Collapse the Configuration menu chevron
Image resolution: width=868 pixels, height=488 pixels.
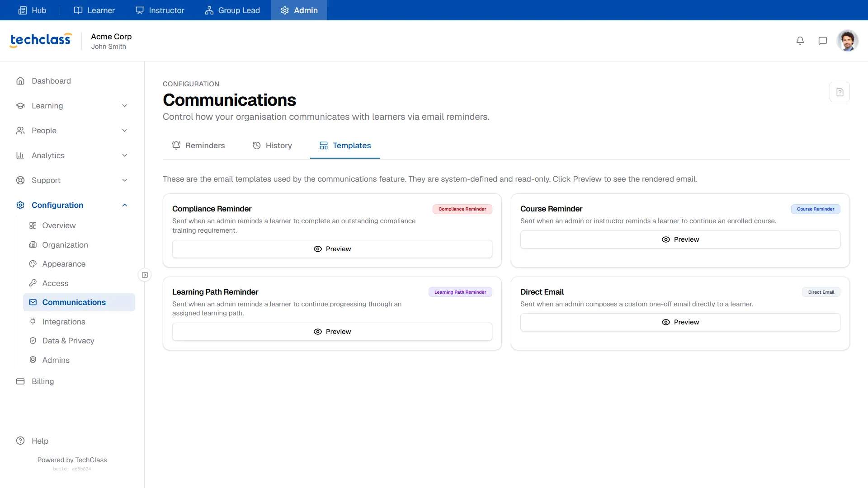pyautogui.click(x=125, y=205)
